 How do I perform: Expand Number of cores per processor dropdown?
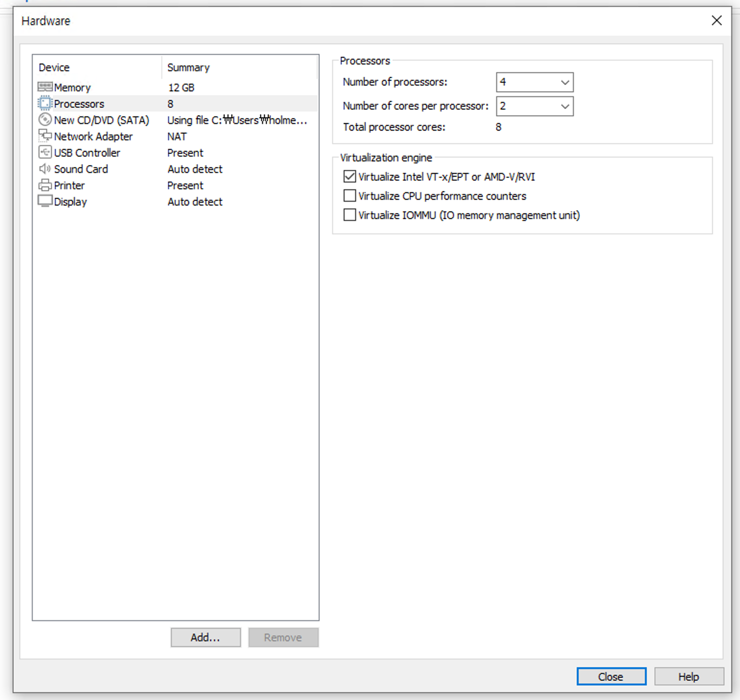535,106
